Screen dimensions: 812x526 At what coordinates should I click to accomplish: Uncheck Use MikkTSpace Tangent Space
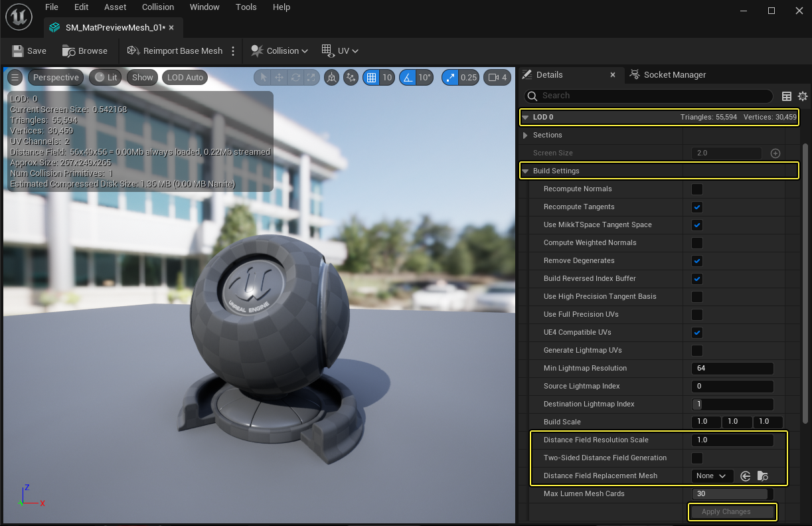pos(697,225)
